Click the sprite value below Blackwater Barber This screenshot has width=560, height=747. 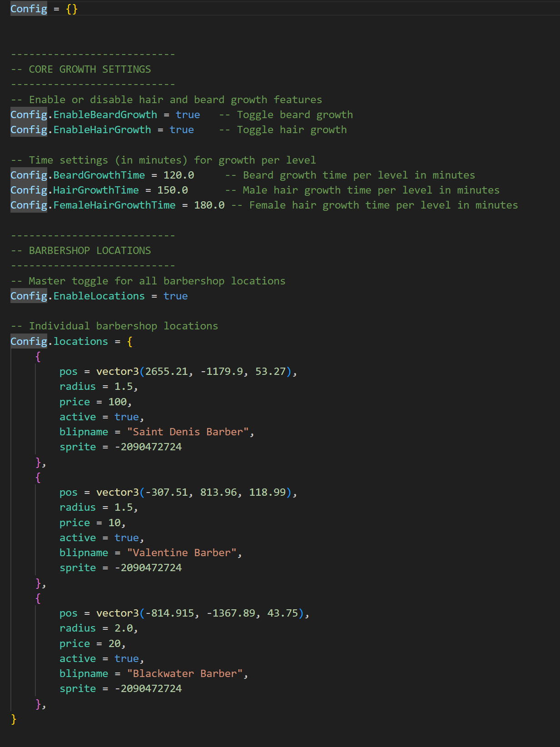pyautogui.click(x=148, y=688)
